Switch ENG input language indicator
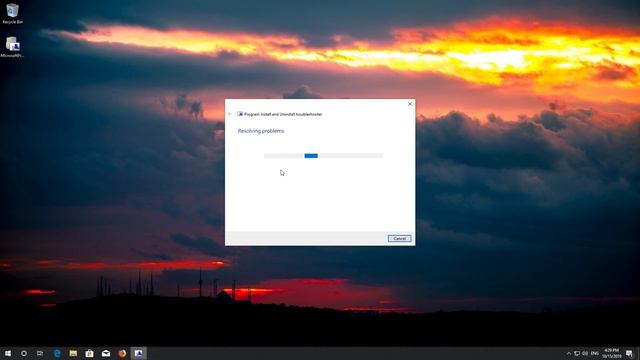 pyautogui.click(x=595, y=353)
